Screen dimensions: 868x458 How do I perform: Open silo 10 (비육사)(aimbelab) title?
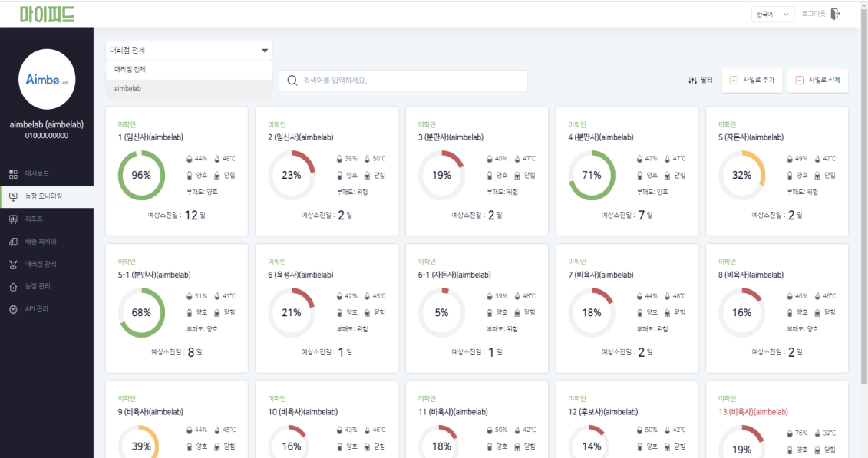(x=303, y=412)
